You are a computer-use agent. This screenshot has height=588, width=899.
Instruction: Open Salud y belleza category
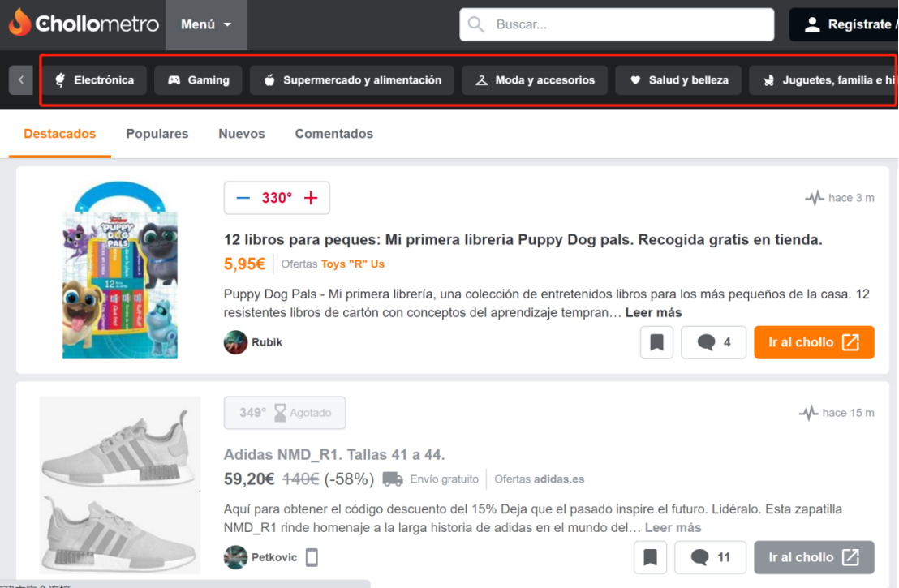pos(678,80)
